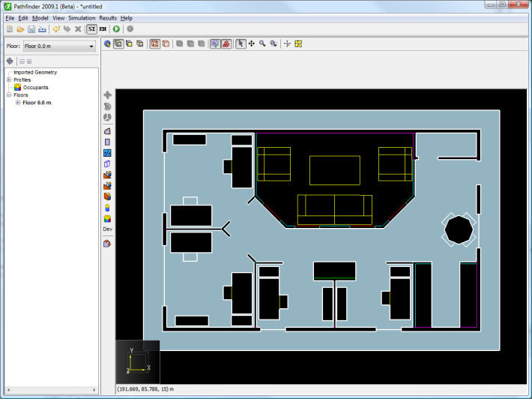The height and width of the screenshot is (399, 532).
Task: Click the add occupant group tool
Action: [107, 219]
